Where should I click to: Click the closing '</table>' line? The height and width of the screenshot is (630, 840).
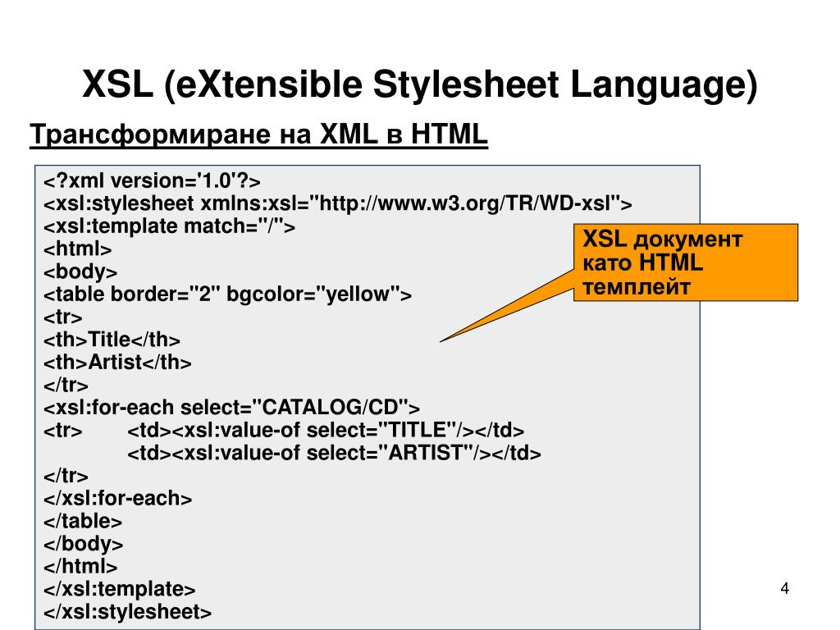click(83, 521)
